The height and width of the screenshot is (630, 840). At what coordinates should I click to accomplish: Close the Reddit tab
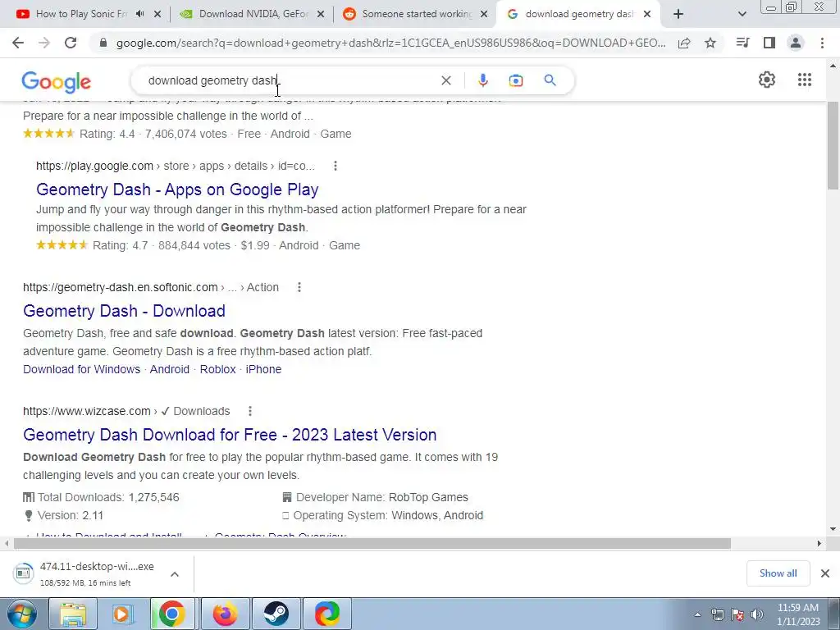(484, 14)
